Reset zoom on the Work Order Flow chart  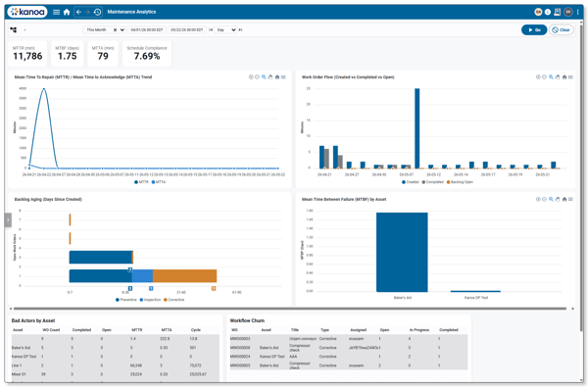pyautogui.click(x=564, y=76)
